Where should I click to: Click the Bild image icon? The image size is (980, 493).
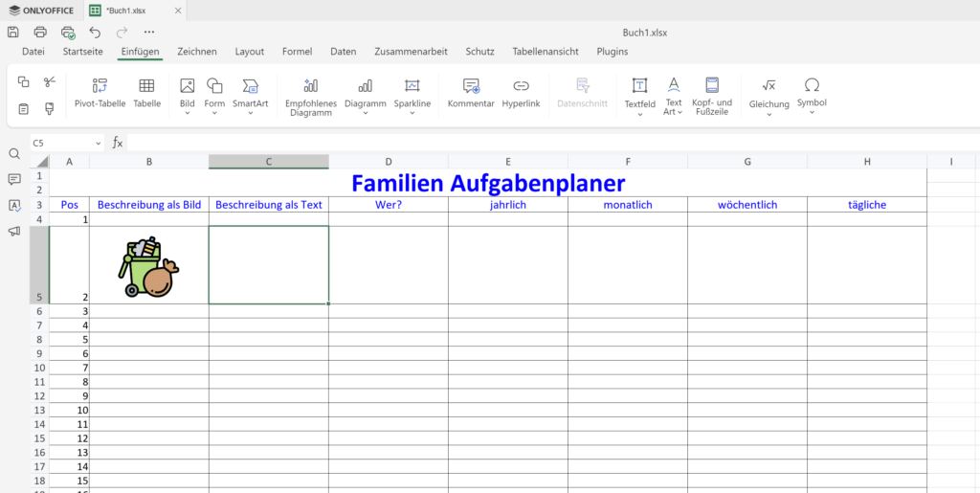click(187, 85)
